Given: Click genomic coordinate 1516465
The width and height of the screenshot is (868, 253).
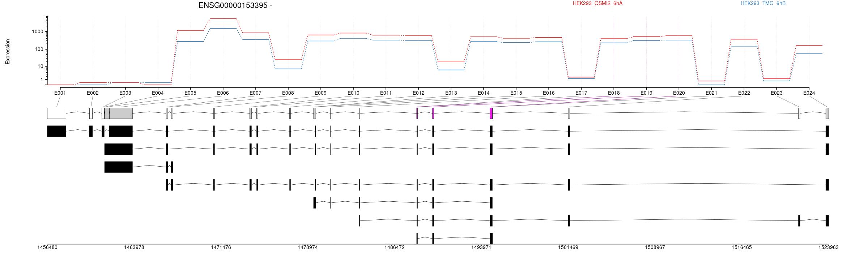Looking at the screenshot, I should (x=742, y=248).
